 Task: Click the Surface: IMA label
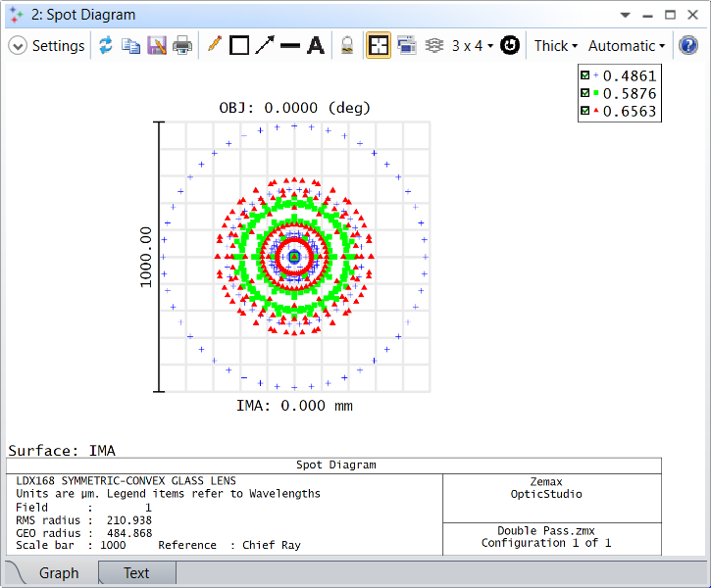click(62, 450)
